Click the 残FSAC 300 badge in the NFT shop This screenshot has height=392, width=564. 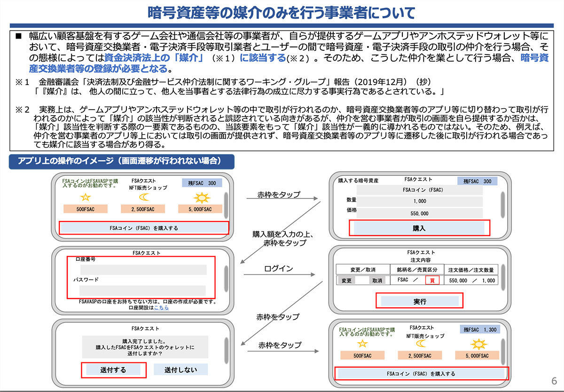pos(202,183)
